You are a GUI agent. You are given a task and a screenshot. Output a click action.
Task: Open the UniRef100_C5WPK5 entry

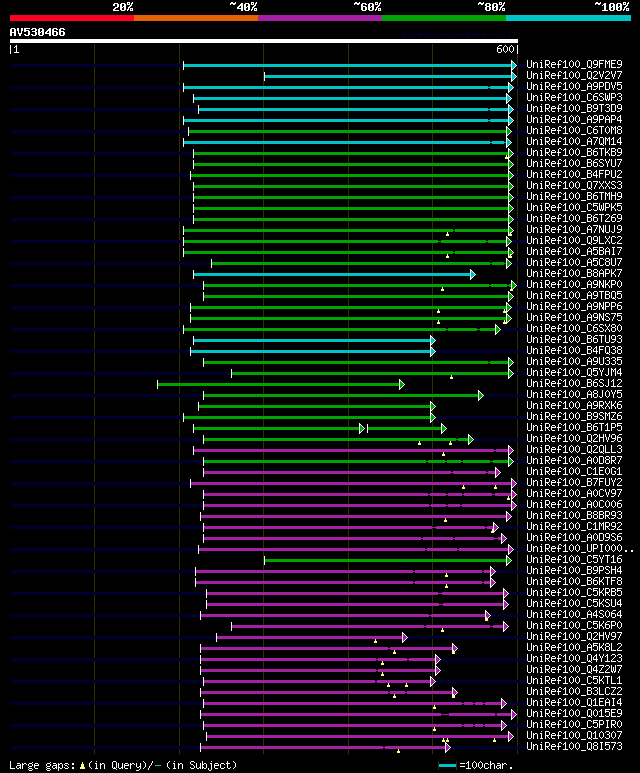(574, 208)
